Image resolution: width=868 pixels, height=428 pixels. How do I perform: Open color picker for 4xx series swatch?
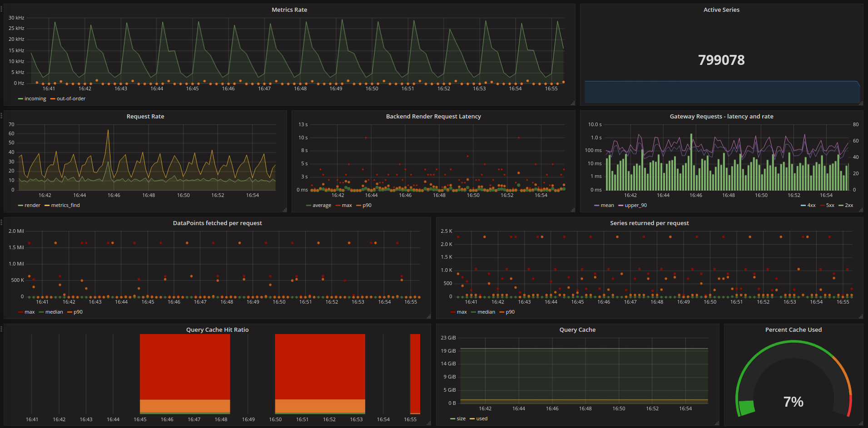[803, 206]
